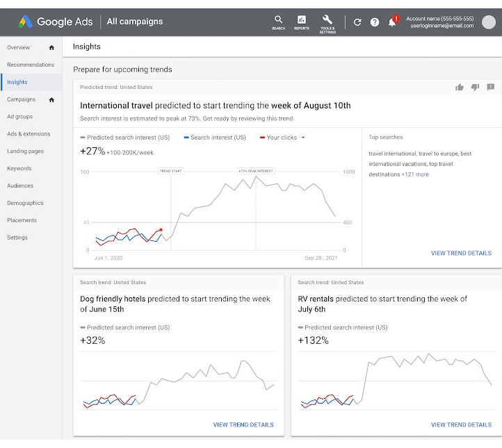502x448 pixels.
Task: Click the account avatar circle
Action: coord(489,22)
